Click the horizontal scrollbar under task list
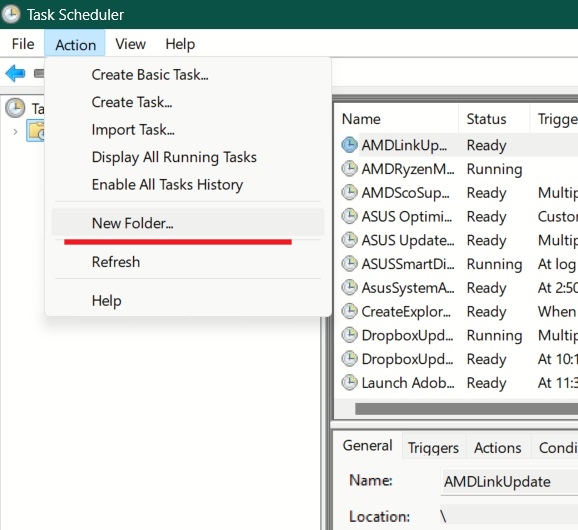Screen dimensions: 578x530 (x=466, y=408)
